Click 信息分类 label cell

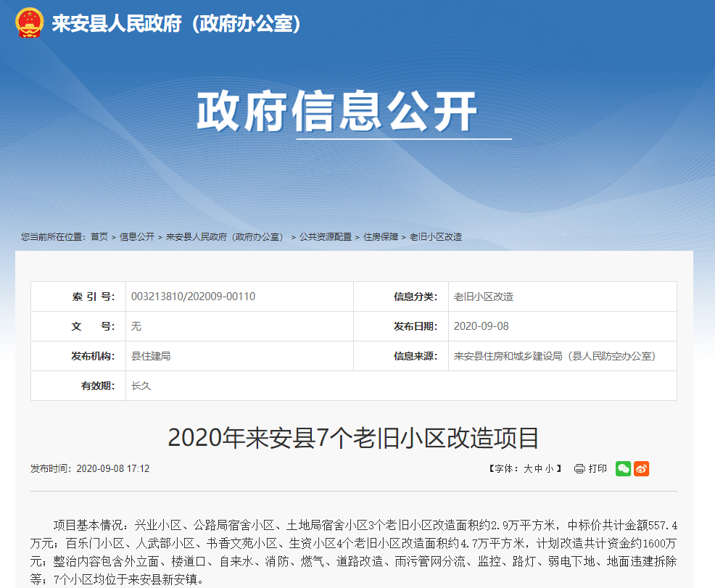[401, 297]
